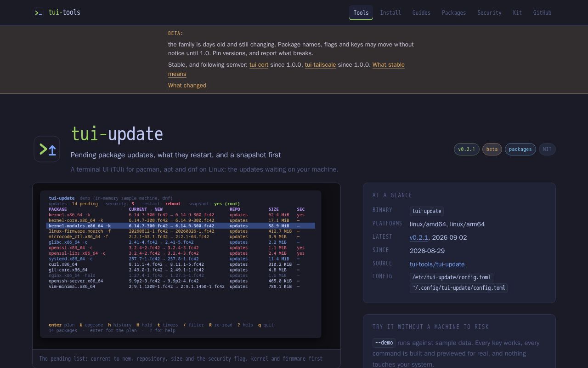
Task: Click the 'linux/amd64, linux/arm64' platforms value
Action: tap(447, 224)
